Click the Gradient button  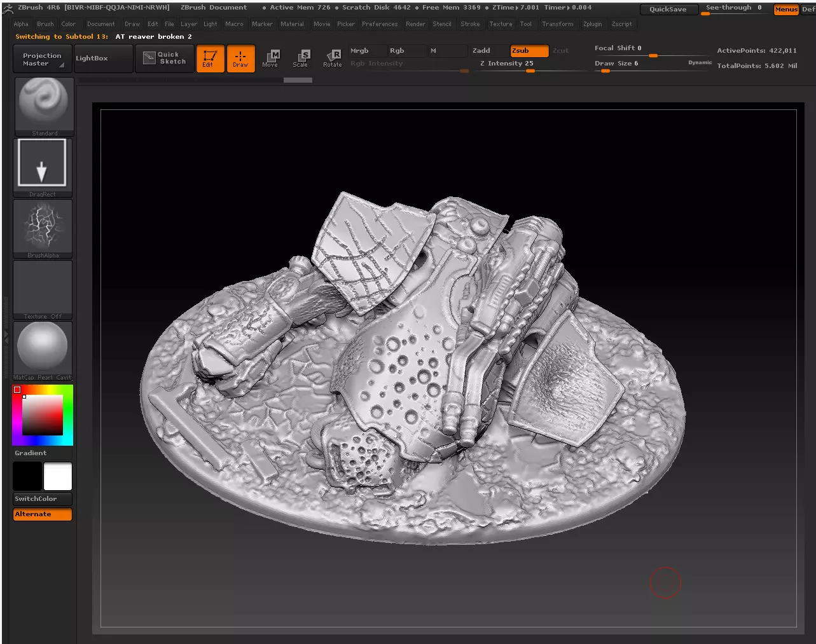(43, 453)
